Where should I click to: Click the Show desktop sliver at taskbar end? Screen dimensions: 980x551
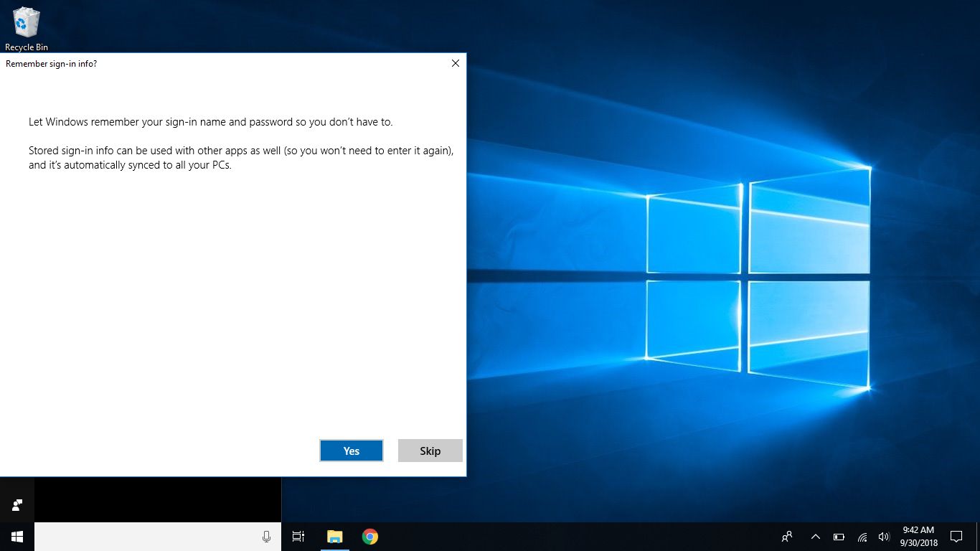tap(978, 537)
